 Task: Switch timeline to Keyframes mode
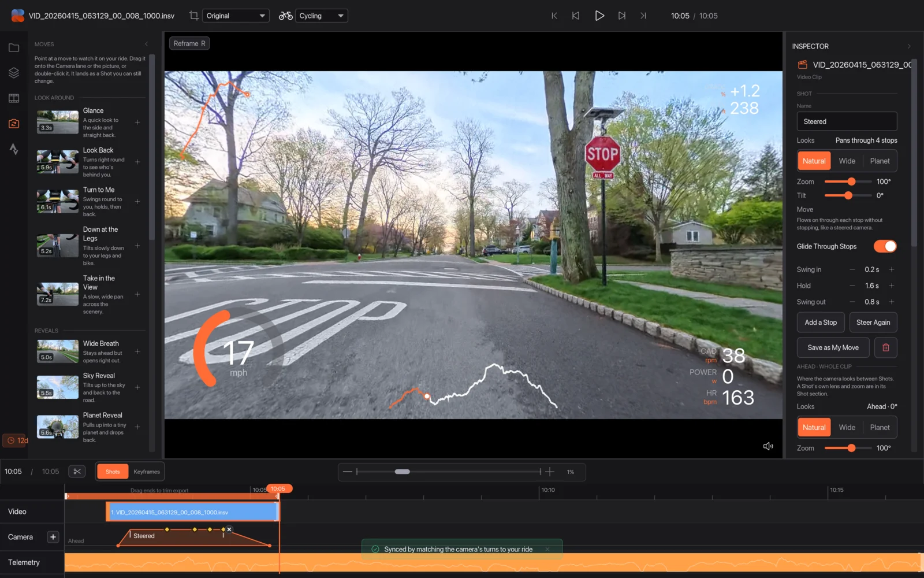[x=147, y=472]
